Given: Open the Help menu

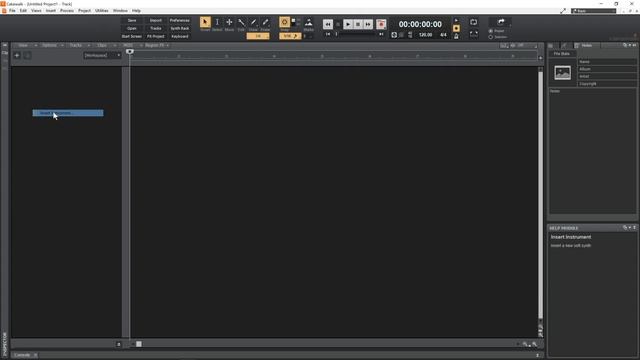Looking at the screenshot, I should (x=136, y=11).
